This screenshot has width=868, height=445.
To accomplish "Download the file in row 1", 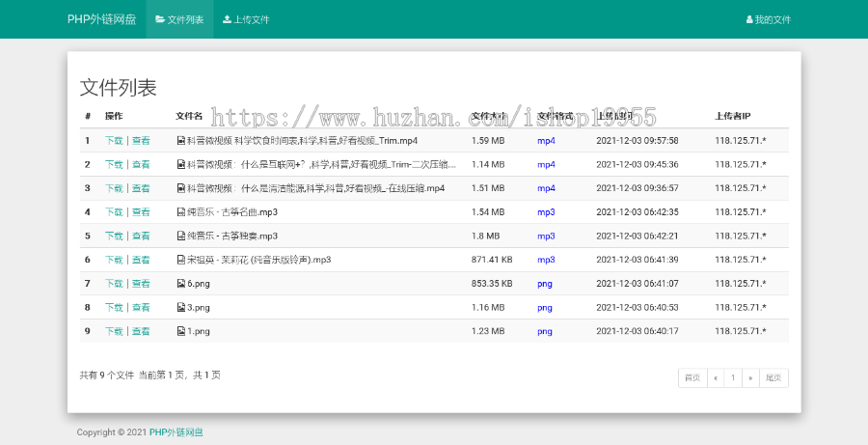I will coord(114,141).
